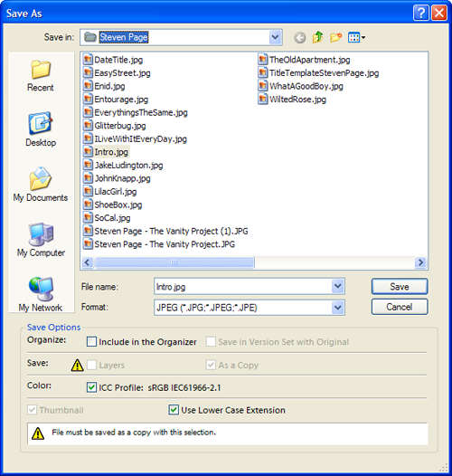The height and width of the screenshot is (476, 452).
Task: Create a new folder
Action: [x=335, y=38]
